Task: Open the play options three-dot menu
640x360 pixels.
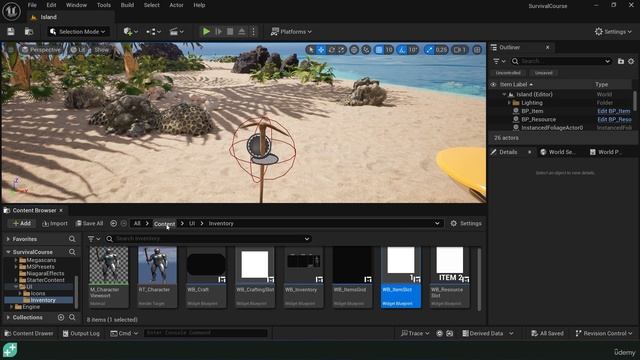Action: [253, 31]
